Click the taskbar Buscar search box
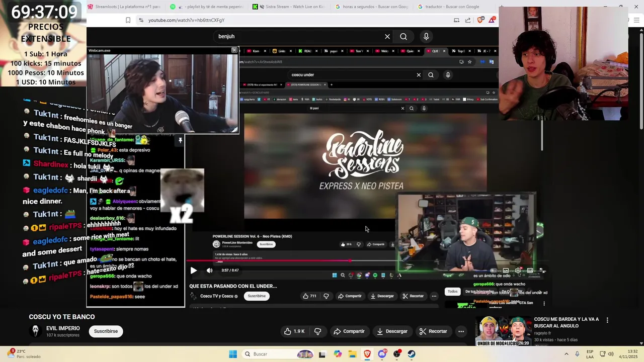Image resolution: width=644 pixels, height=362 pixels. click(278, 354)
